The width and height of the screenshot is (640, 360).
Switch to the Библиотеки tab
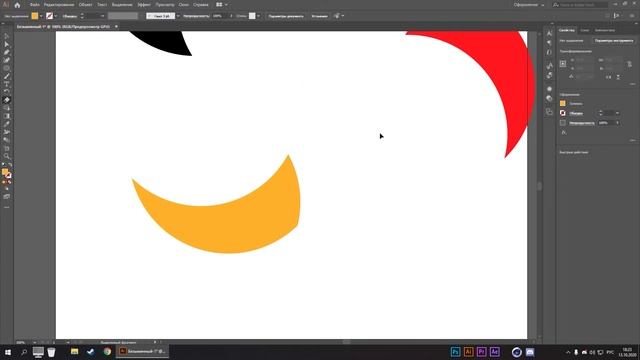click(604, 30)
